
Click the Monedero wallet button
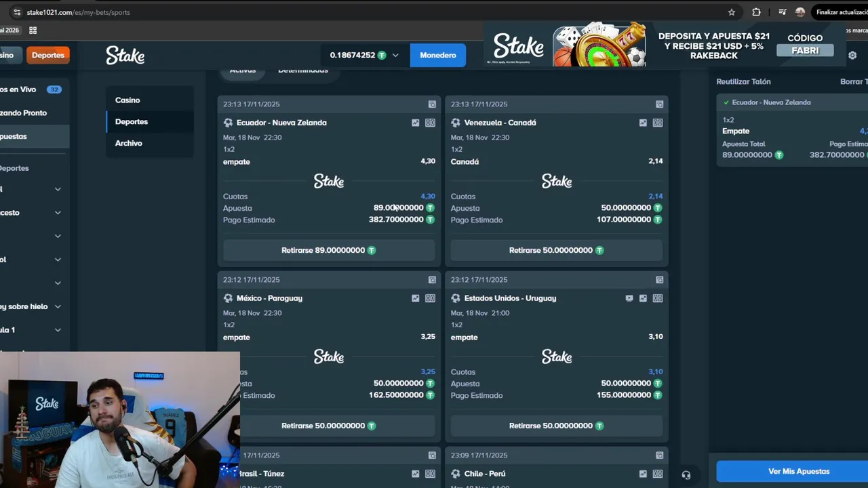[x=438, y=56]
